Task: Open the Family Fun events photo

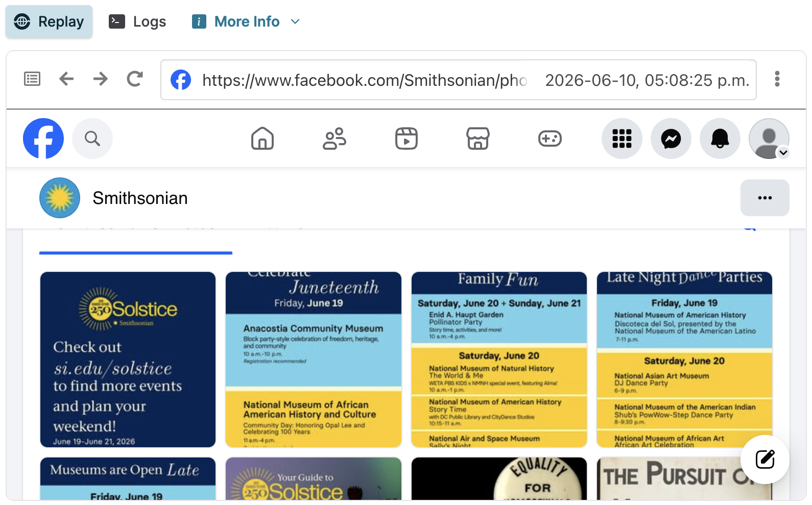Action: [x=499, y=359]
